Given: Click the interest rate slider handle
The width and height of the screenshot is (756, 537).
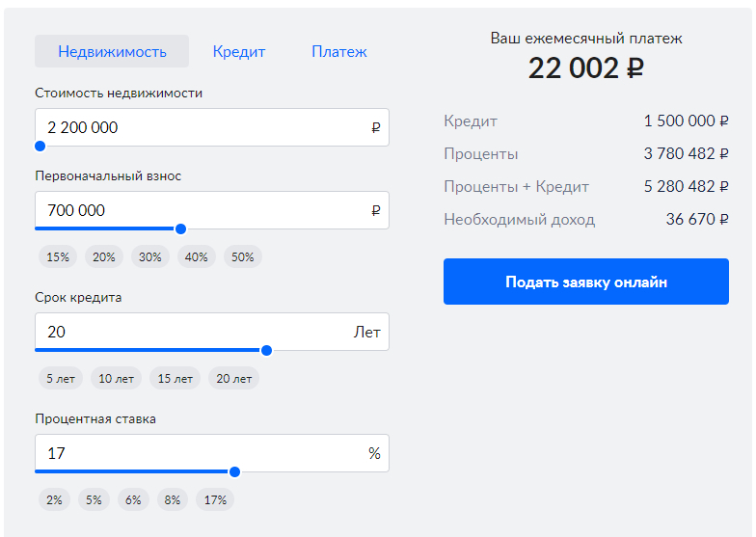Looking at the screenshot, I should pyautogui.click(x=234, y=472).
